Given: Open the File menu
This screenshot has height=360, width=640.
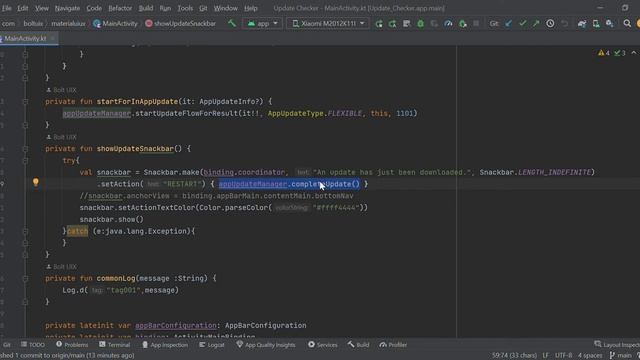Looking at the screenshot, I should (x=7, y=8).
